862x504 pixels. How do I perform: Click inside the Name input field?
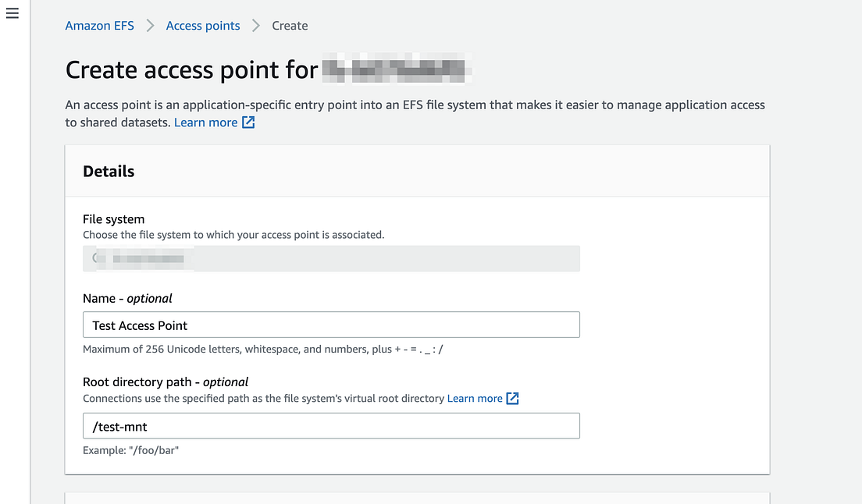click(331, 324)
